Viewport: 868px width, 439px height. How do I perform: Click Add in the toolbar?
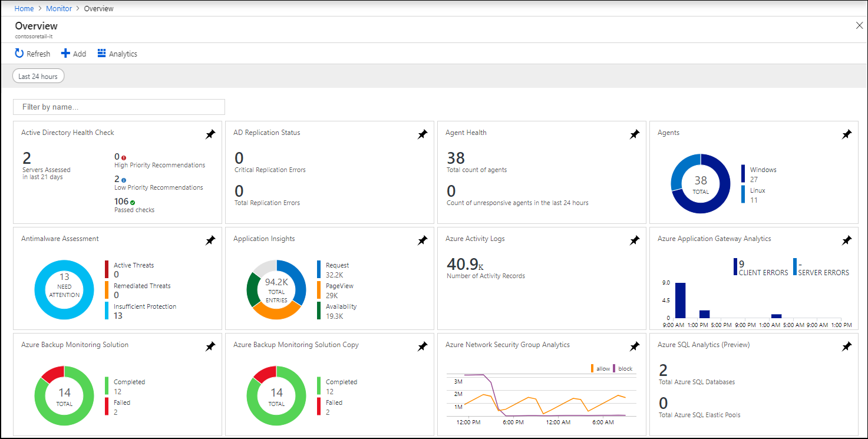(74, 54)
